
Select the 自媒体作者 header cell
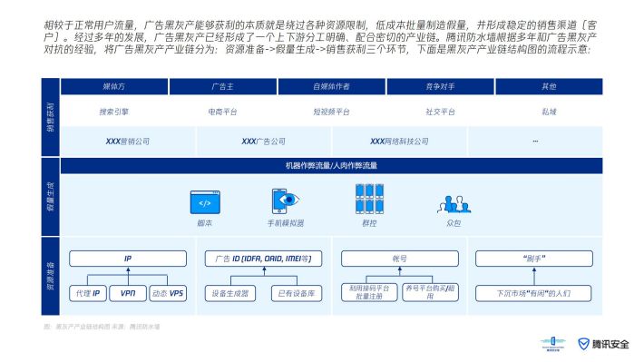331,87
